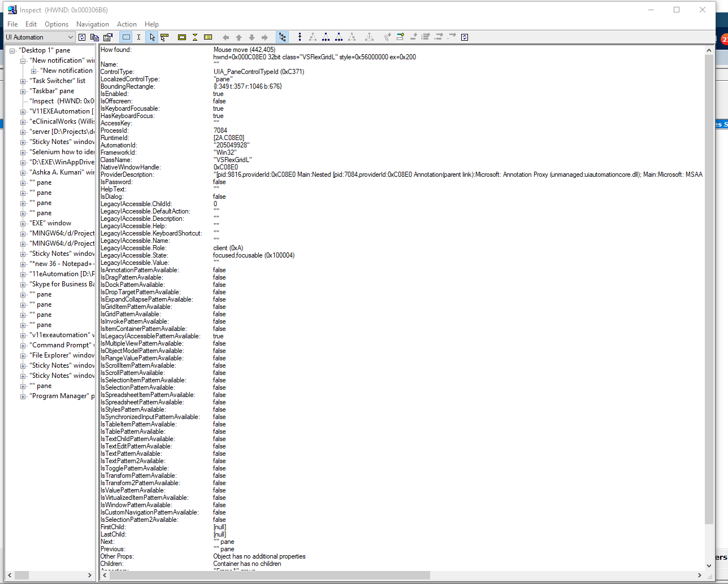Viewport: 728px width, 584px height.
Task: Refresh the UI Automation tree
Action: coord(82,37)
